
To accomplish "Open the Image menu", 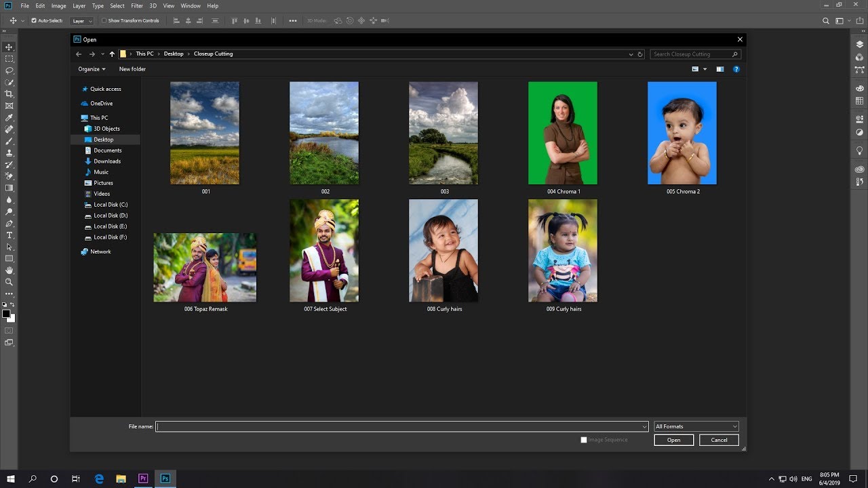I will 59,5.
